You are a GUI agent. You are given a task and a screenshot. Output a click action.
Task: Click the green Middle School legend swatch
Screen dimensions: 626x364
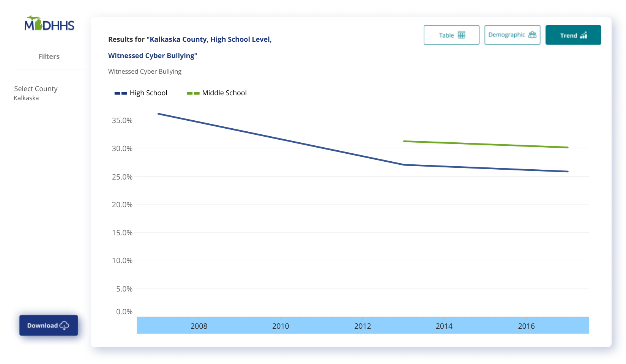pos(193,93)
